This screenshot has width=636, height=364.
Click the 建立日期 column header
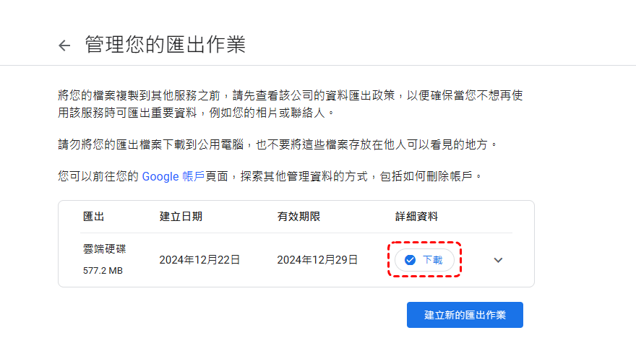pos(181,217)
